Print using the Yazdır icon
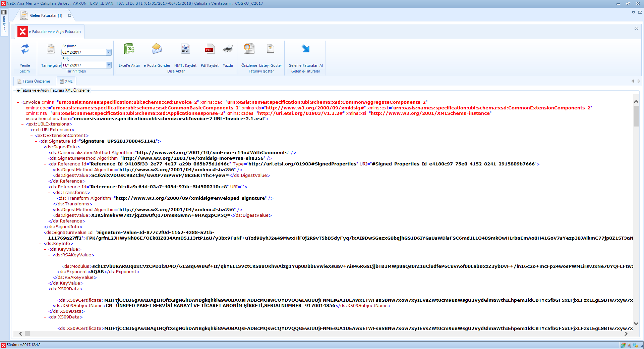 [228, 49]
